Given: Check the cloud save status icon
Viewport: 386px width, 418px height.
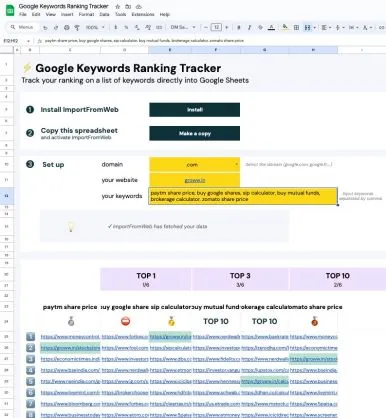Looking at the screenshot, I should (x=139, y=7).
